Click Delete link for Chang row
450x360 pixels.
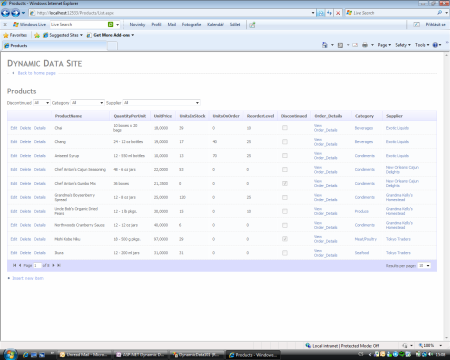25,142
